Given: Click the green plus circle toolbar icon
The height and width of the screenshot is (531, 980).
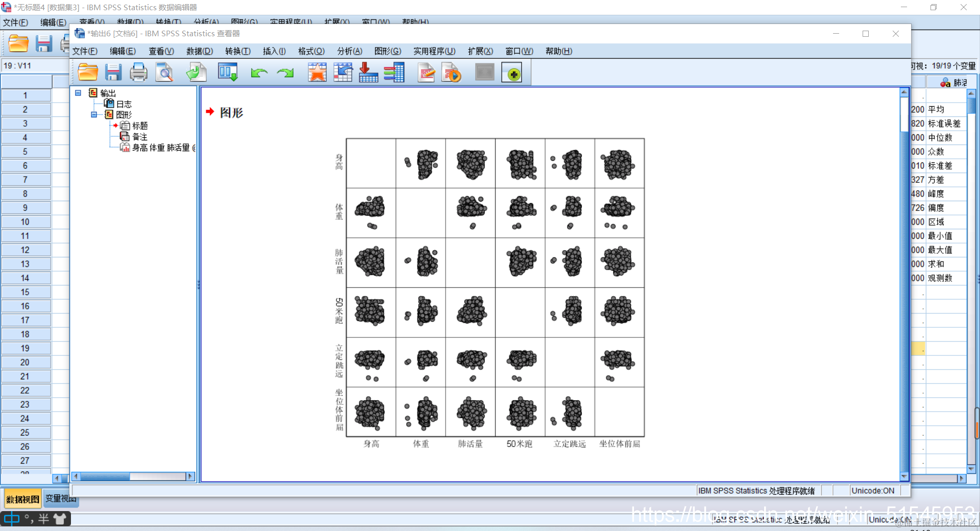Looking at the screenshot, I should 512,73.
